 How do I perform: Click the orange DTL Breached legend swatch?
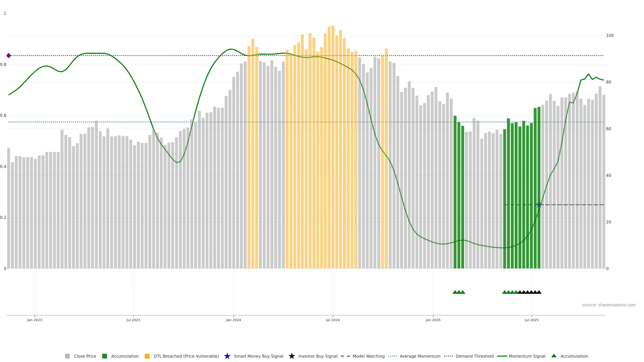pos(147,356)
